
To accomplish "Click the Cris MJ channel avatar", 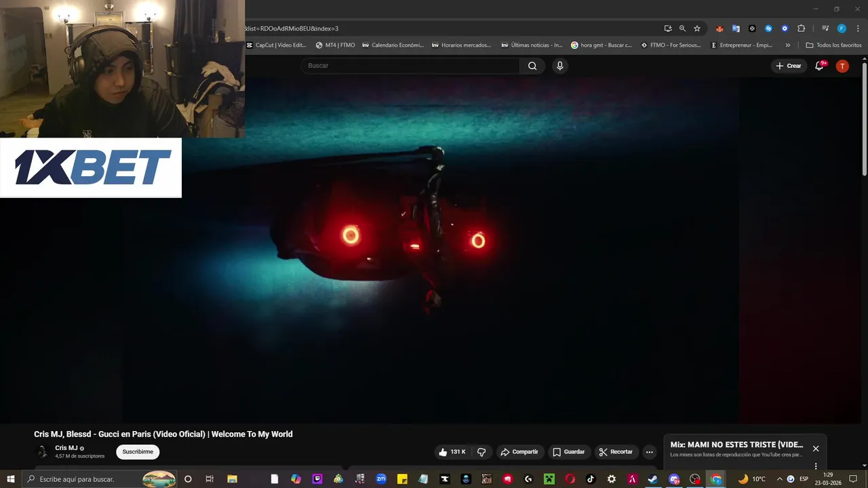I will [42, 452].
